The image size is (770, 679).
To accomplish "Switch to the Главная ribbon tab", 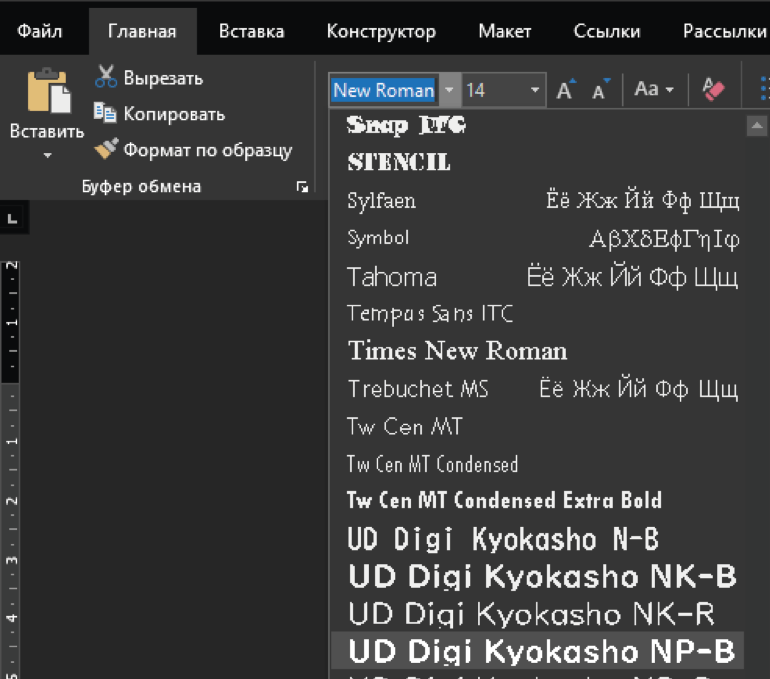I will tap(142, 31).
